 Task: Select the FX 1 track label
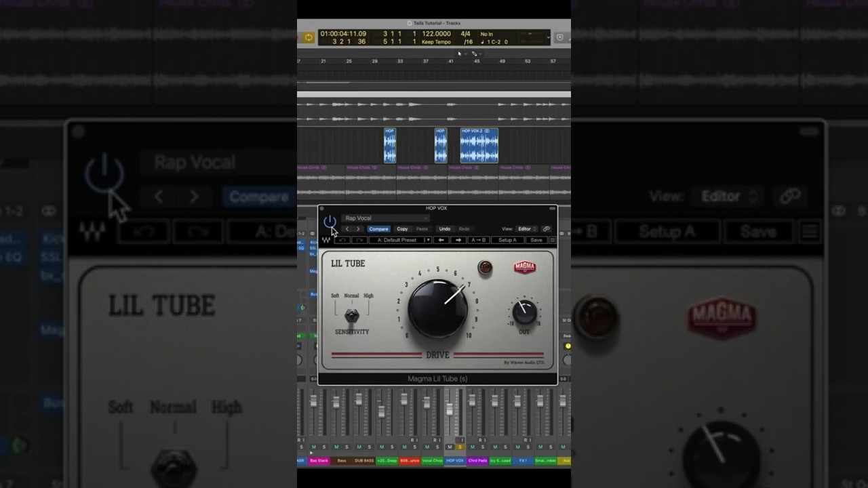[523, 461]
